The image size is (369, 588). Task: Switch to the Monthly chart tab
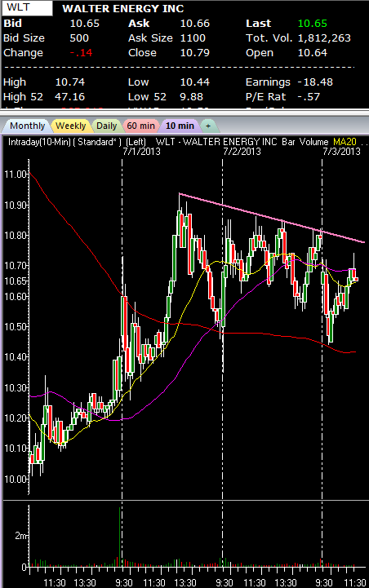[x=27, y=126]
